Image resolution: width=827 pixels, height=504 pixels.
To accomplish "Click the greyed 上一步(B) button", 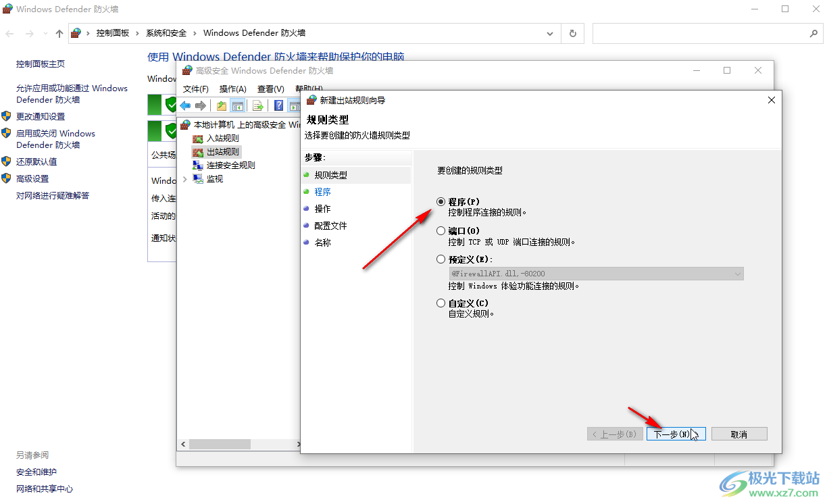I will click(614, 434).
